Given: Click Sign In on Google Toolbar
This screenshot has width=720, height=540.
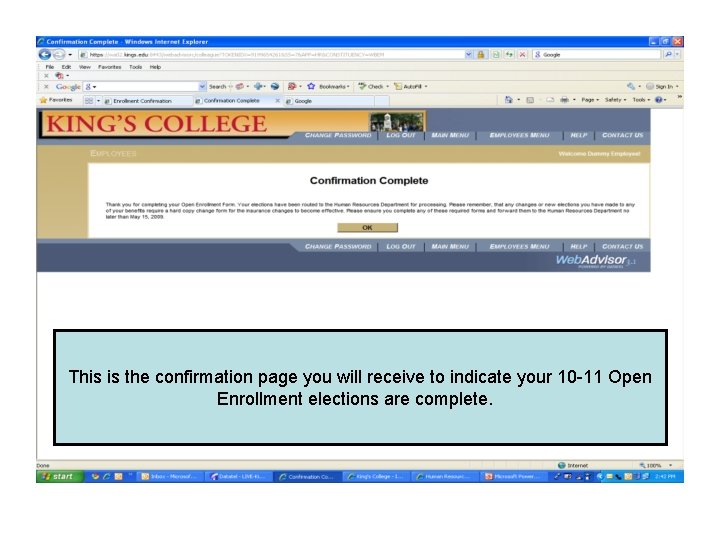Looking at the screenshot, I should coord(662,86).
